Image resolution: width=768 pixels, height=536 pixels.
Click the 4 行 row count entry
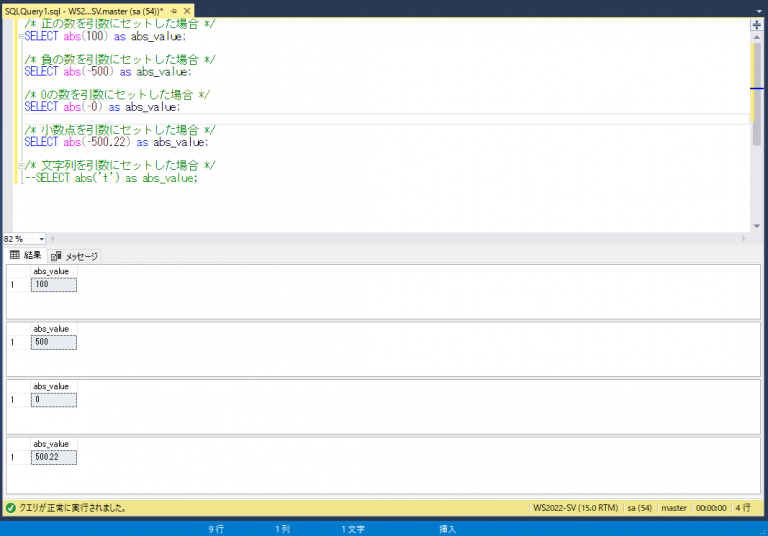point(743,508)
